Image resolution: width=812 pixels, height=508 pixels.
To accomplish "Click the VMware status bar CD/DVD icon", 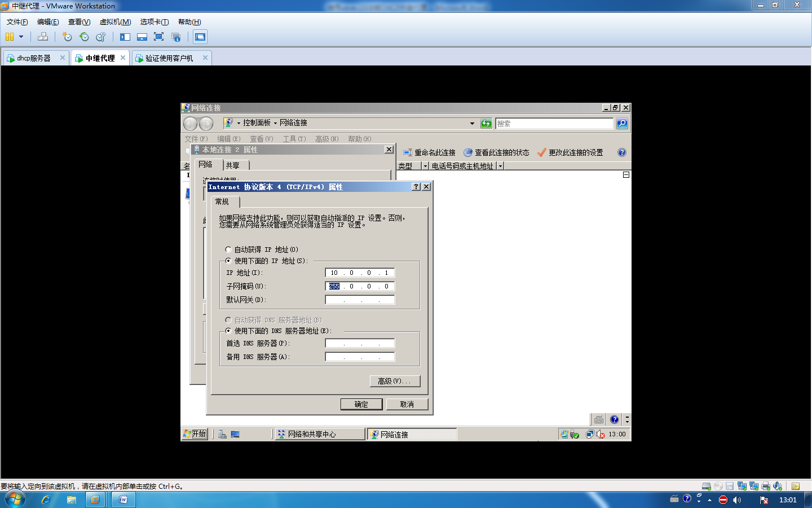I will 718,486.
